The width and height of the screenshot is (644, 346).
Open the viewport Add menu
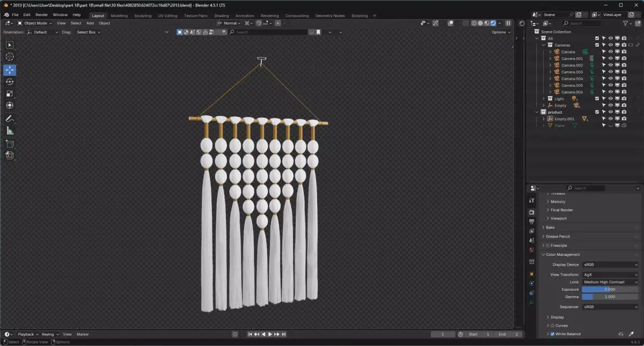90,23
